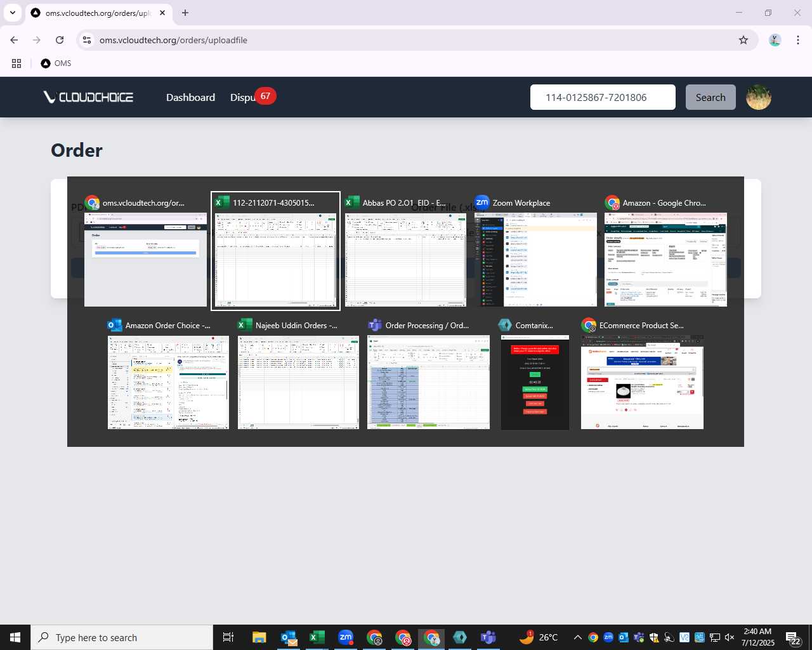Screen dimensions: 812x650
Task: Open the Comtanix app taskbar icon
Action: [x=460, y=637]
